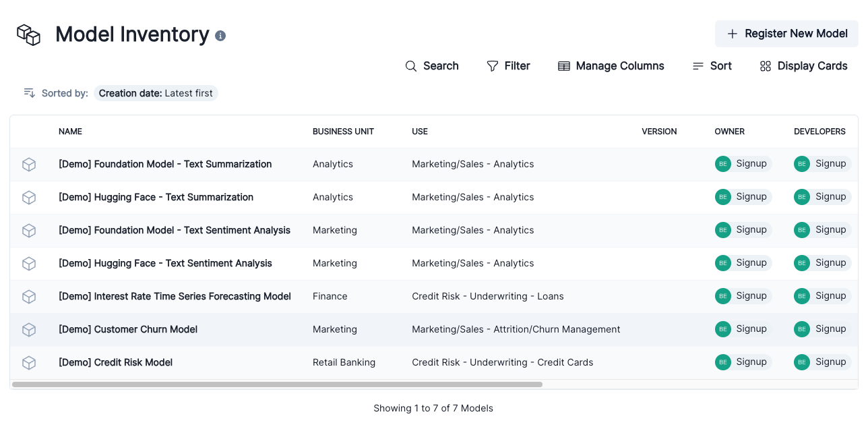Open the [Demo] Customer Churn Model entry
This screenshot has width=868, height=429.
point(128,329)
